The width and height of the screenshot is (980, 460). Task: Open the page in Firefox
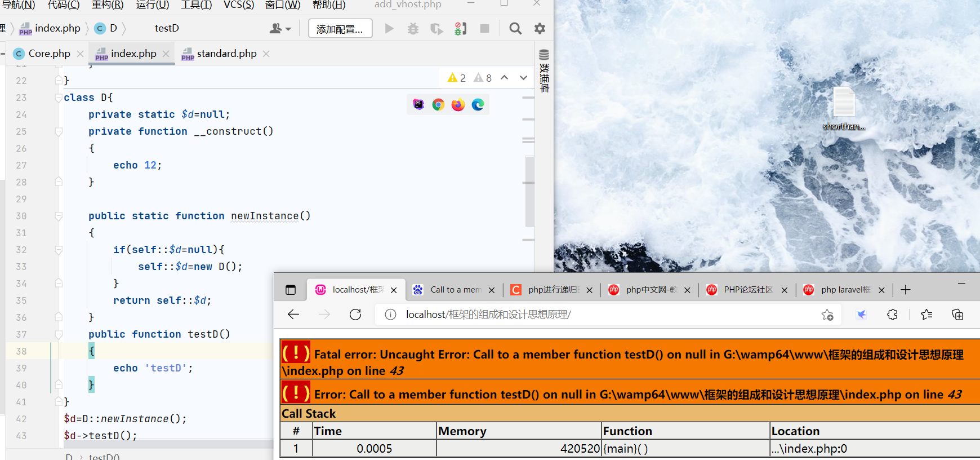(458, 104)
